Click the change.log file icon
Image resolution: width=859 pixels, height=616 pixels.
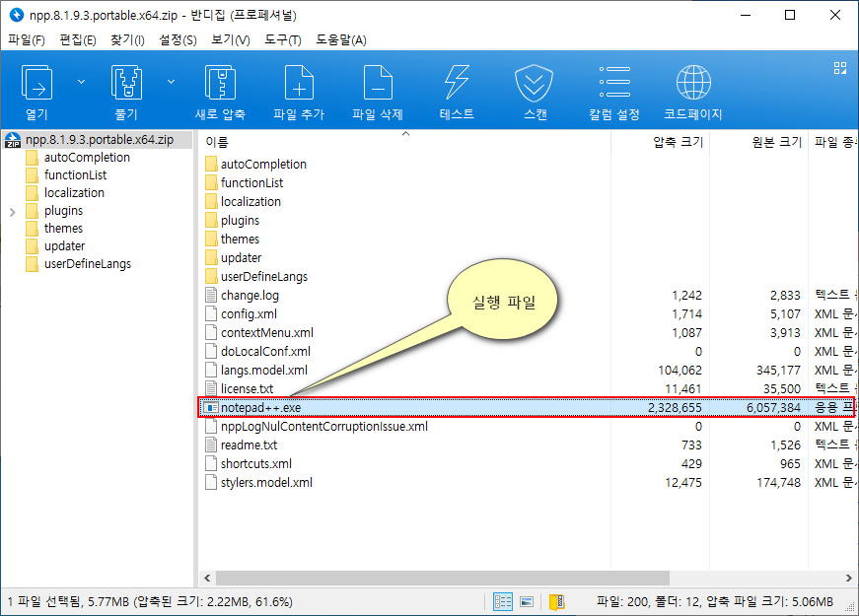tap(210, 295)
